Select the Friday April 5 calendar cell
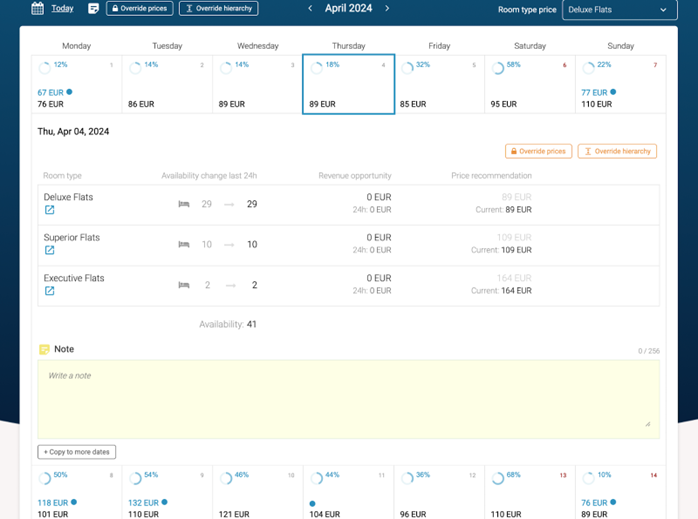This screenshot has width=698, height=519. [x=439, y=84]
